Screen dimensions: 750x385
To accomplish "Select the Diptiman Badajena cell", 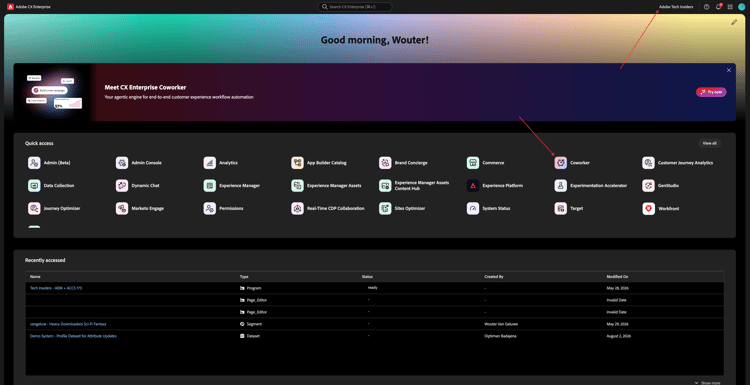I will tap(500, 336).
